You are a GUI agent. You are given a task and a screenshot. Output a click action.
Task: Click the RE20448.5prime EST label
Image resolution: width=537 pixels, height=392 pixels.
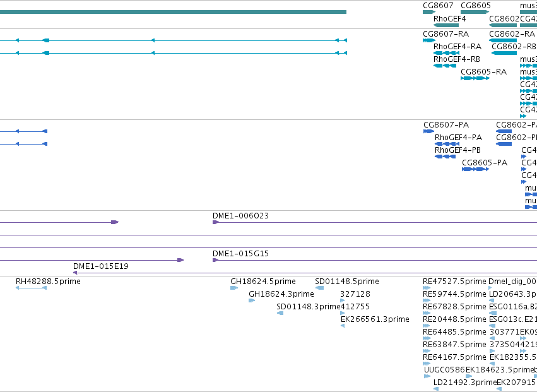pyautogui.click(x=454, y=319)
